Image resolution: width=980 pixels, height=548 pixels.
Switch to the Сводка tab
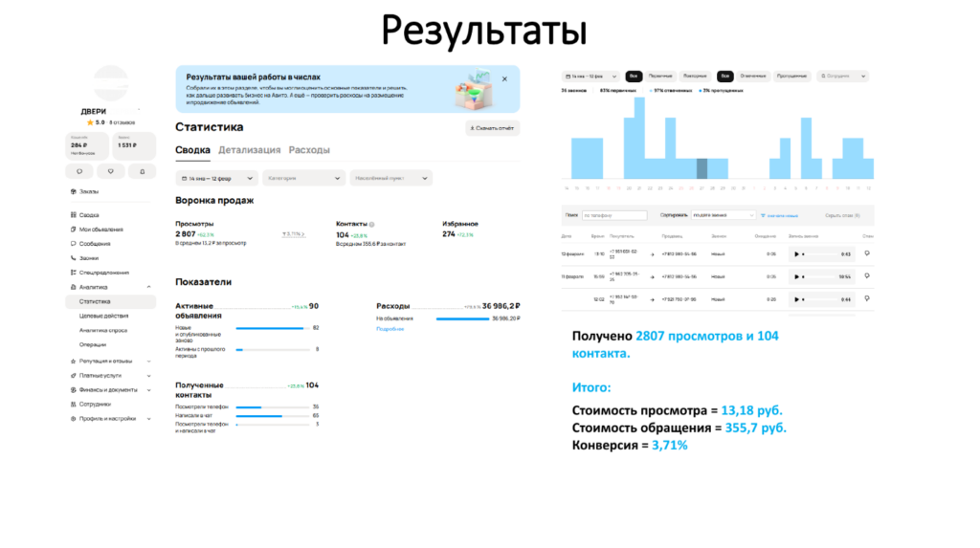click(x=192, y=150)
